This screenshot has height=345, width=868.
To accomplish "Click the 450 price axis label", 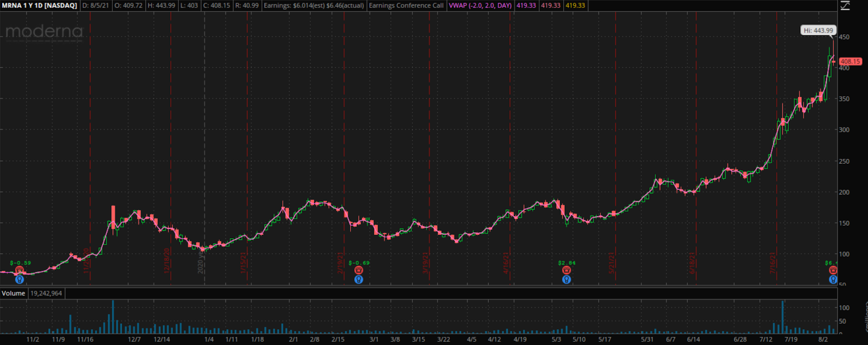I will coord(844,37).
